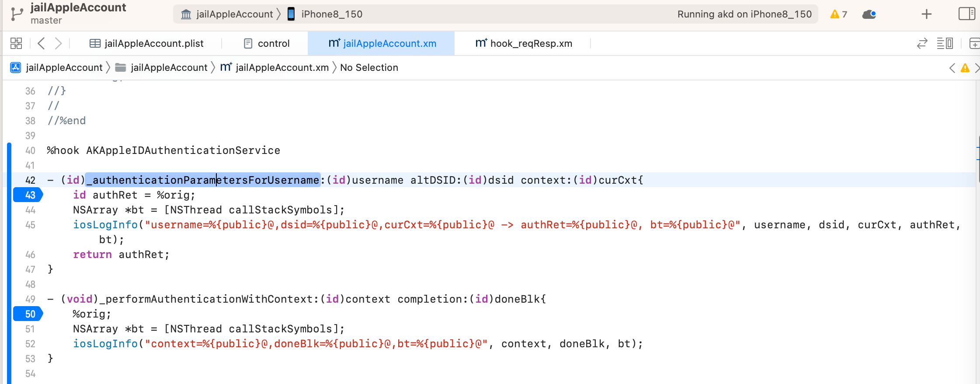
Task: Click line number 45 in gutter
Action: (x=30, y=225)
